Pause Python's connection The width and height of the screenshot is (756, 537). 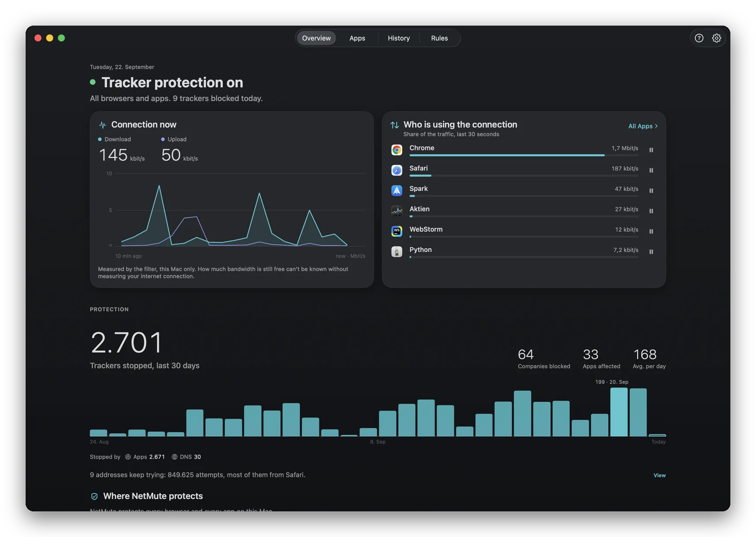651,252
